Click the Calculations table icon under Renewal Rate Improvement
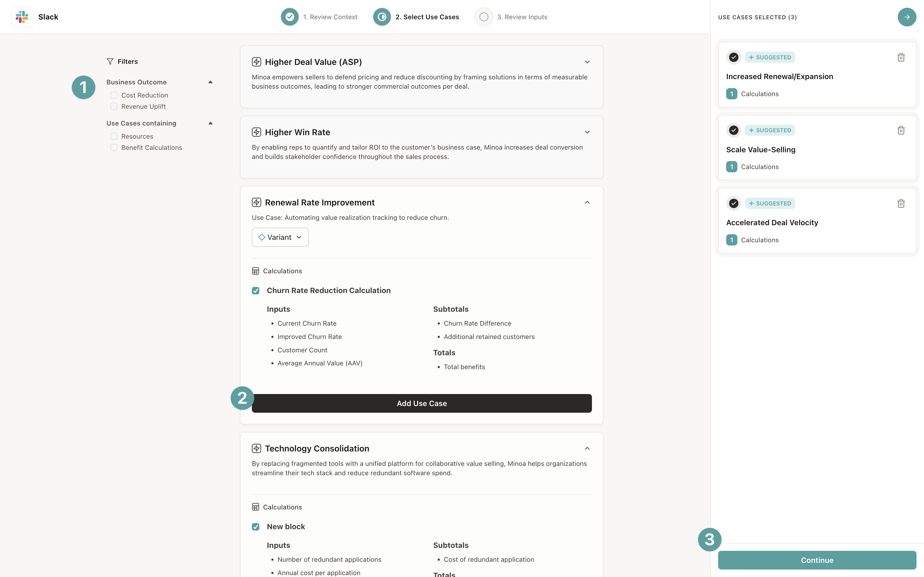The width and height of the screenshot is (924, 577). click(255, 271)
